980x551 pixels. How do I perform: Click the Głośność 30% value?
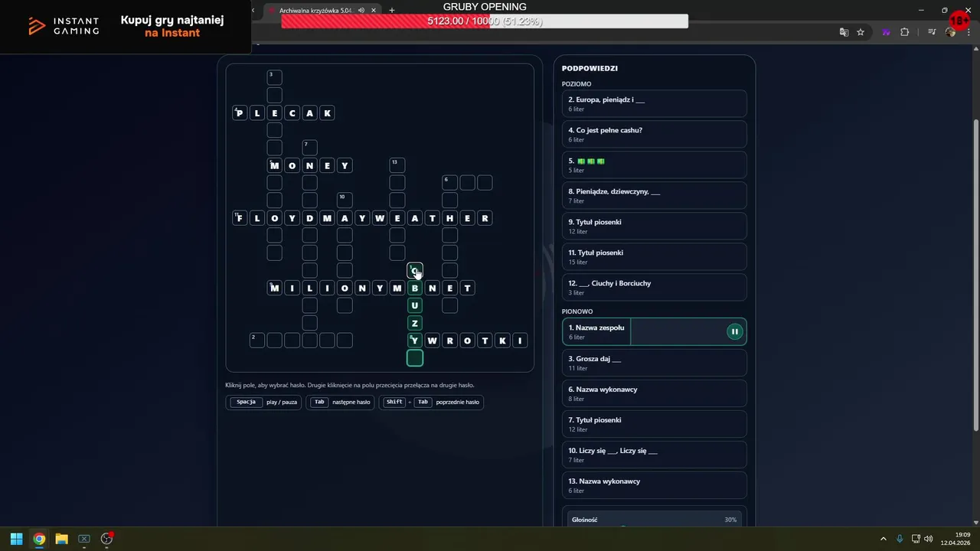pyautogui.click(x=730, y=520)
